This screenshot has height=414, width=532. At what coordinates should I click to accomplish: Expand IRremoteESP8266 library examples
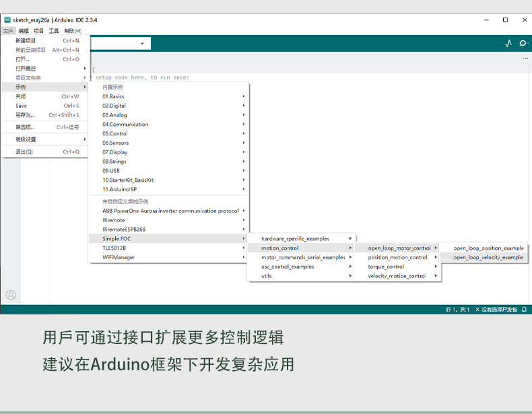coord(168,230)
